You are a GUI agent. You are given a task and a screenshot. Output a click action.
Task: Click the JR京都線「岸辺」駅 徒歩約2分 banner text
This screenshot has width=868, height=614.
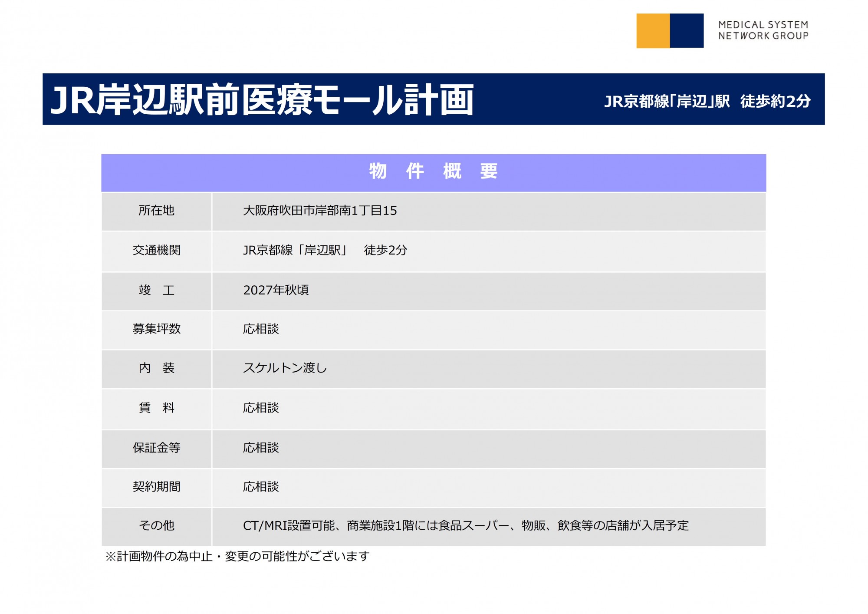[707, 101]
